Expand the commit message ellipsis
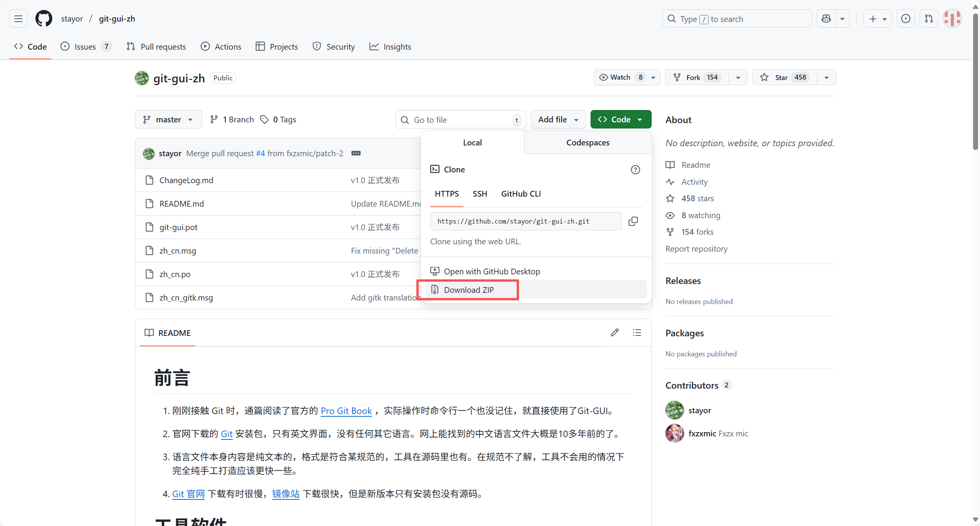The height and width of the screenshot is (526, 980). click(x=356, y=153)
